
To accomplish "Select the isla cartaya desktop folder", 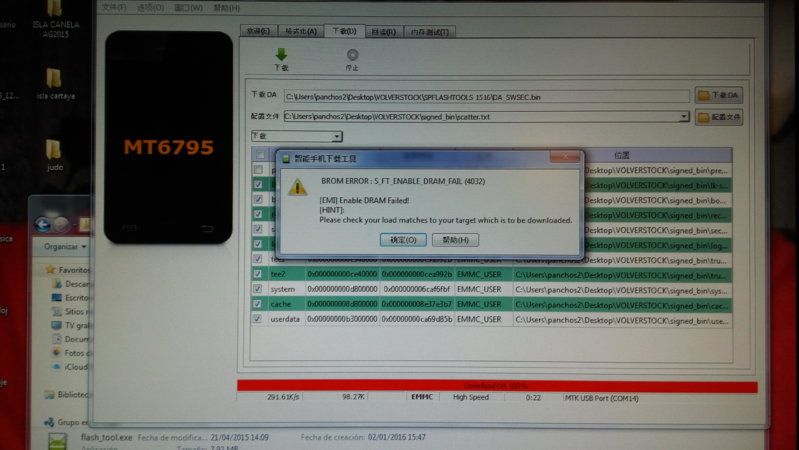I will click(x=55, y=84).
